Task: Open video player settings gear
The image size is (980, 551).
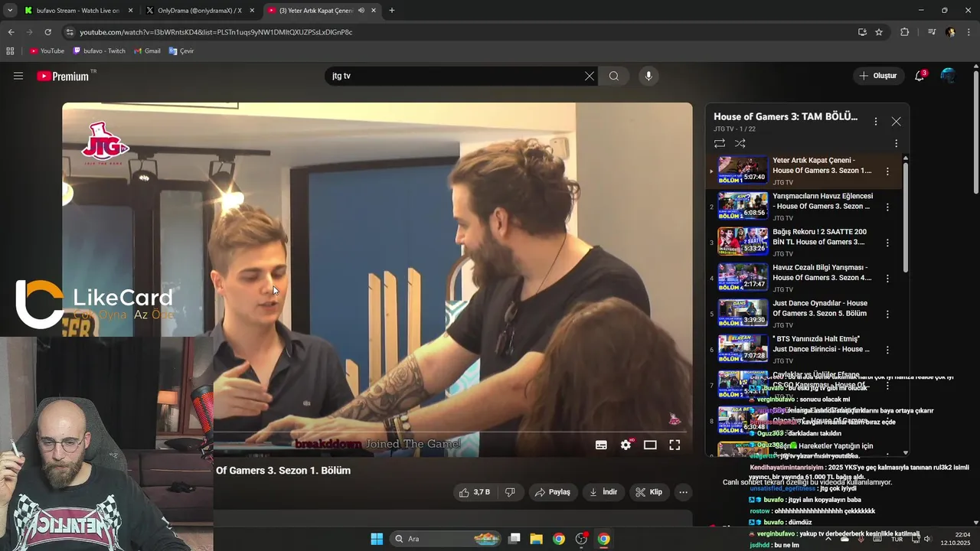Action: (626, 445)
